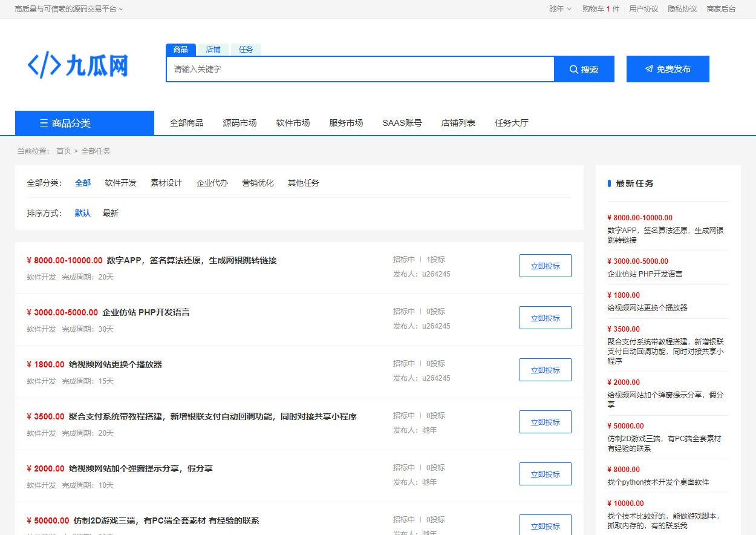This screenshot has width=756, height=535.
Task: Open 源码市场 in the navigation bar
Action: point(240,123)
